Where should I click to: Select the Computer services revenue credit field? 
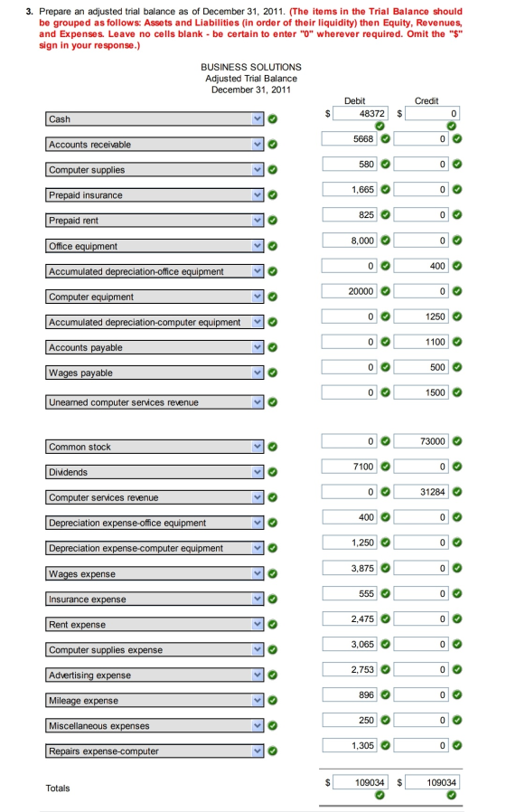click(421, 491)
